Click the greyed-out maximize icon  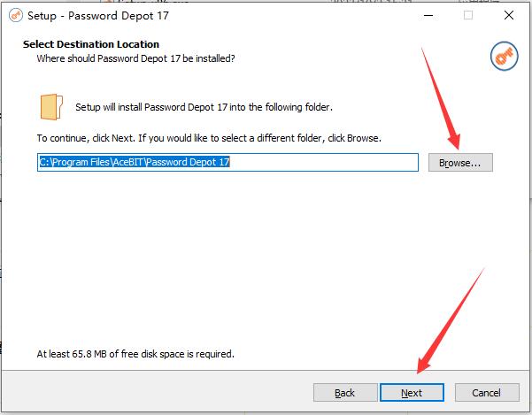[x=468, y=15]
